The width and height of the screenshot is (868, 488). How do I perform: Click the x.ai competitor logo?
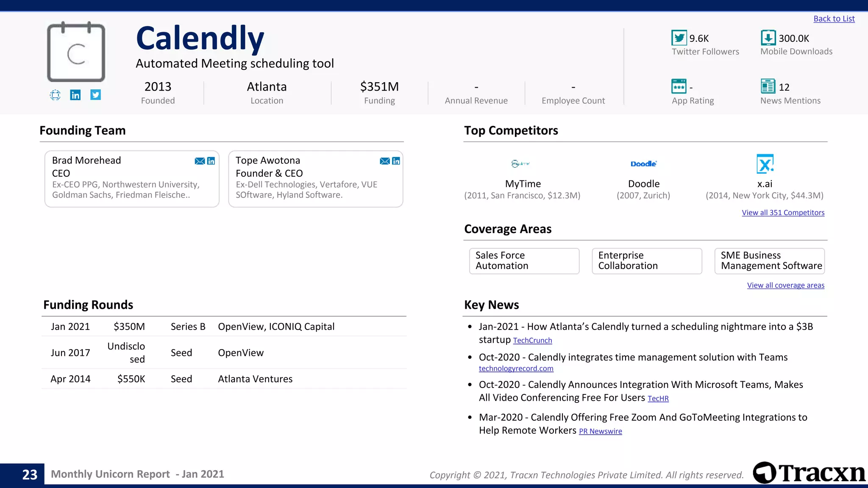click(765, 164)
